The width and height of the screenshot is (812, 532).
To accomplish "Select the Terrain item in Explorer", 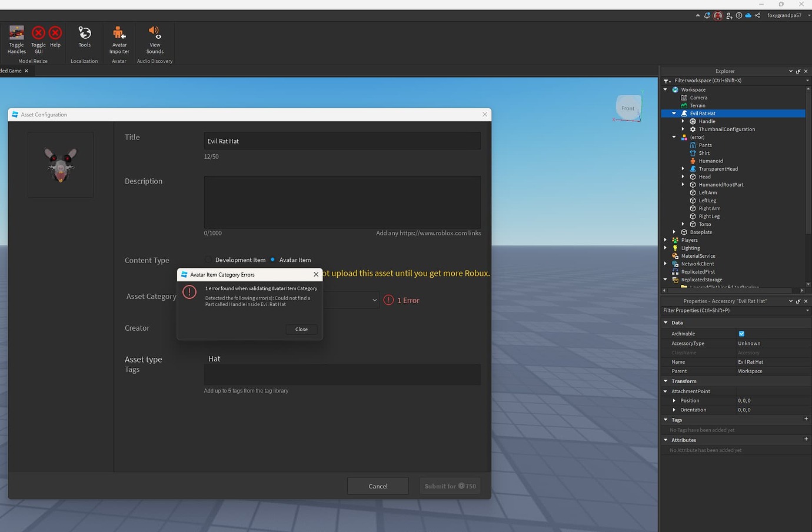I will (697, 105).
